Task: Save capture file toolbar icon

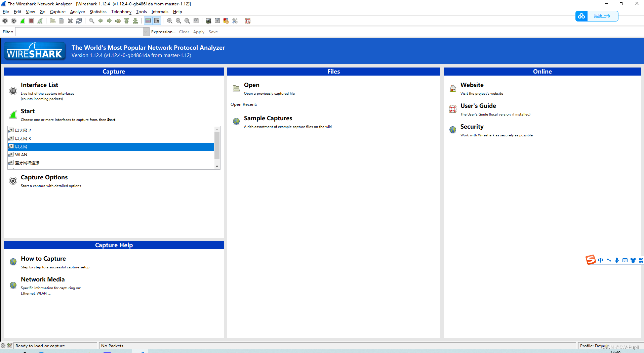Action: [x=62, y=21]
